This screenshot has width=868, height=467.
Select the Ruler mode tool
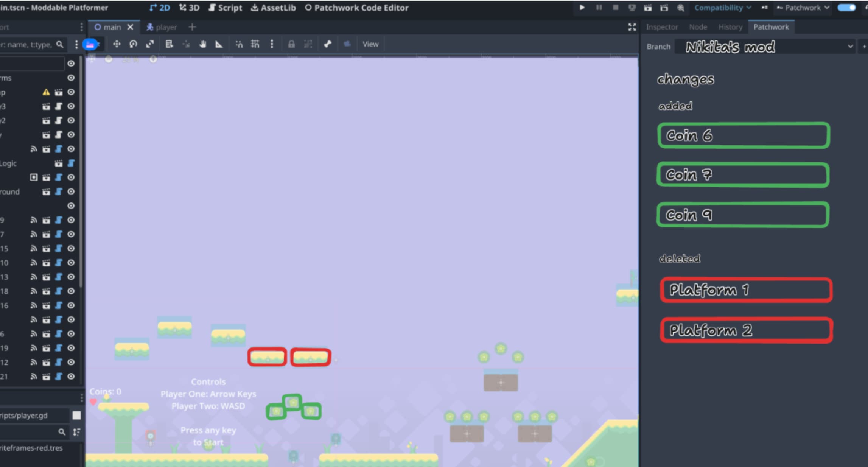tap(219, 44)
